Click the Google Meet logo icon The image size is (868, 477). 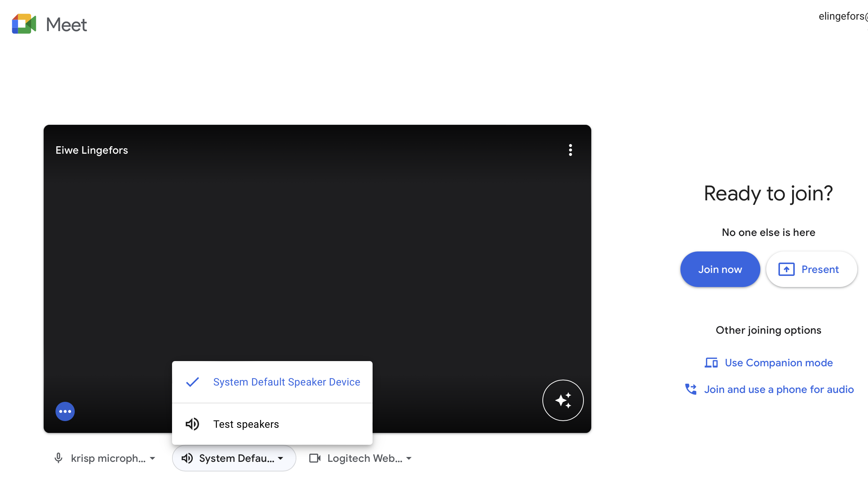coord(24,24)
